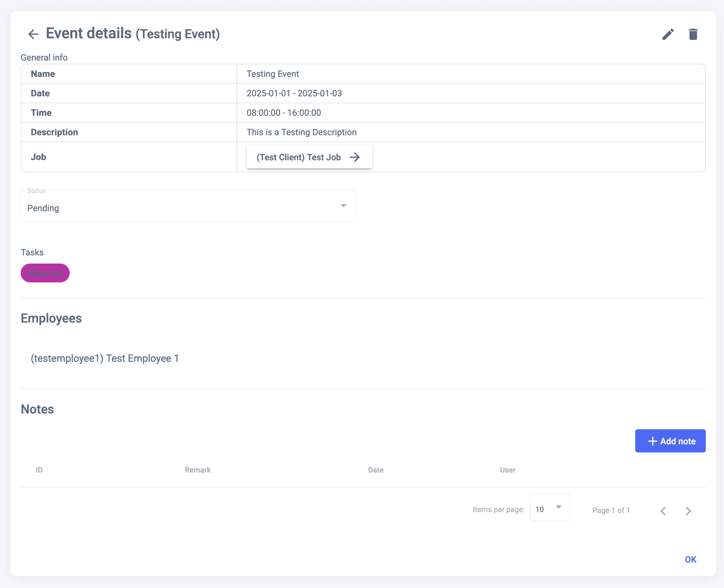The image size is (724, 588).
Task: Go to next notes page
Action: (x=688, y=511)
